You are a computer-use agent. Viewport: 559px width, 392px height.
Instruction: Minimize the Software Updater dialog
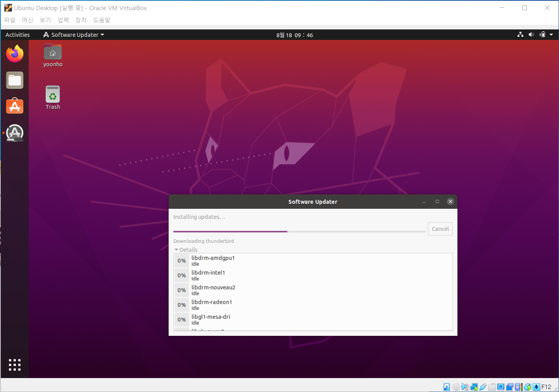point(424,202)
